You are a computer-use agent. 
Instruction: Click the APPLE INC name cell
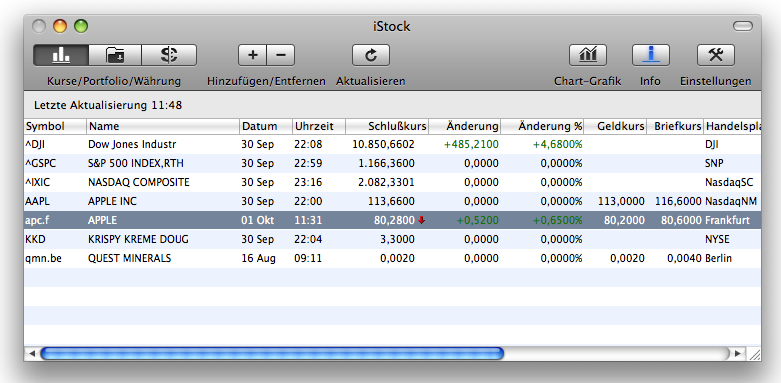(x=112, y=201)
